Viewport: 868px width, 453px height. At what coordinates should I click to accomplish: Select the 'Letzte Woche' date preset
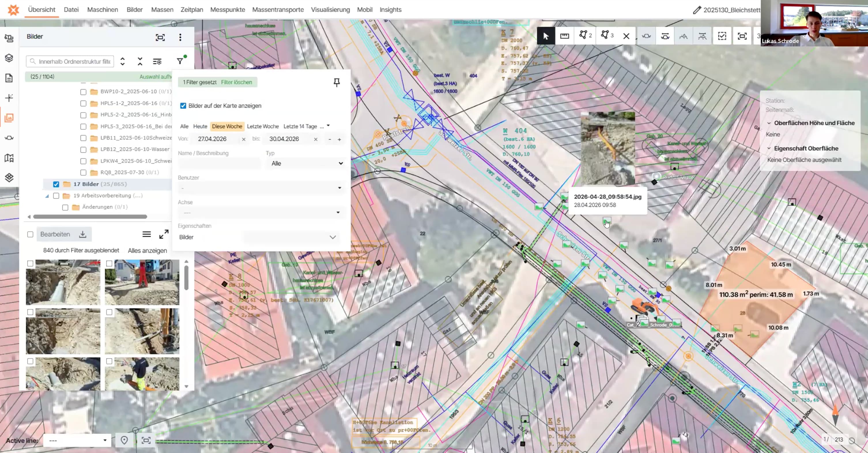(263, 127)
